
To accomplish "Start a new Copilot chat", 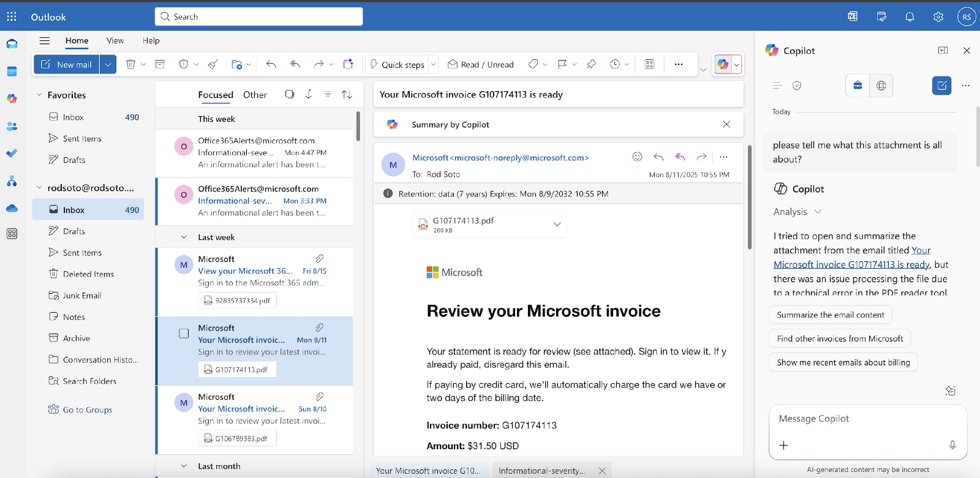I will pyautogui.click(x=942, y=86).
